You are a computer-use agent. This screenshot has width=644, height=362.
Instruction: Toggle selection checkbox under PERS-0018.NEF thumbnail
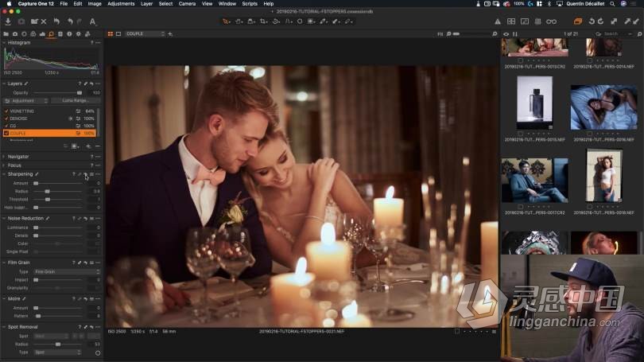pyautogui.click(x=590, y=207)
